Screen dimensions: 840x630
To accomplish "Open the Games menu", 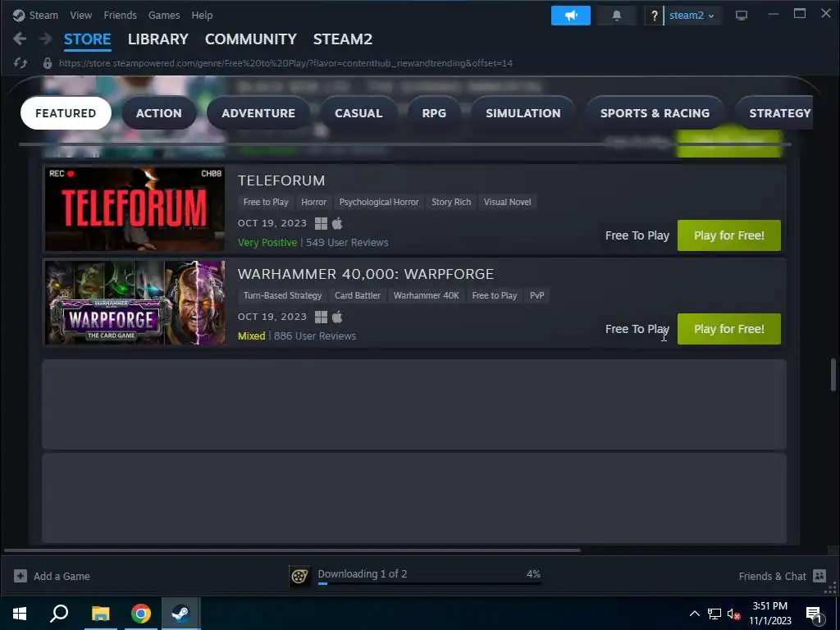I will (x=164, y=16).
